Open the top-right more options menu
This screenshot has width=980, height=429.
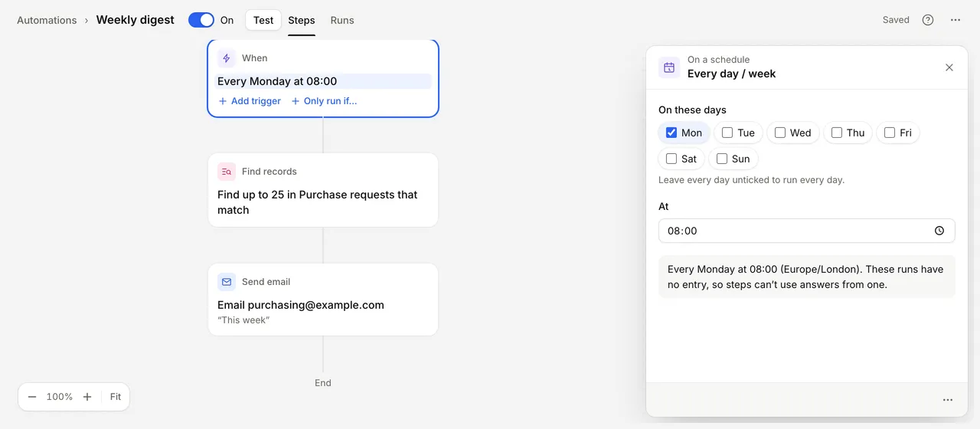(955, 20)
